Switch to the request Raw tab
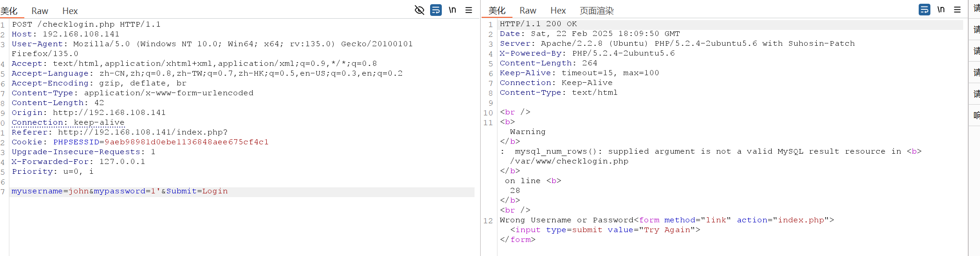 pos(40,11)
